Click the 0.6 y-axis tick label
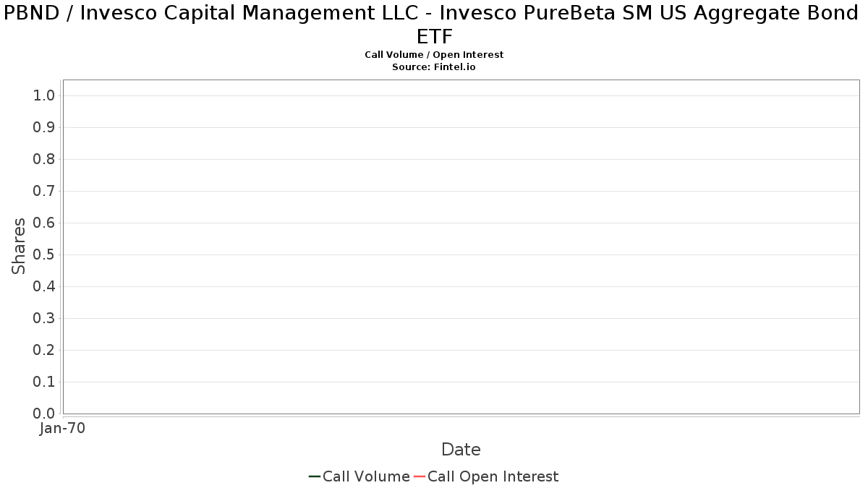 click(44, 223)
